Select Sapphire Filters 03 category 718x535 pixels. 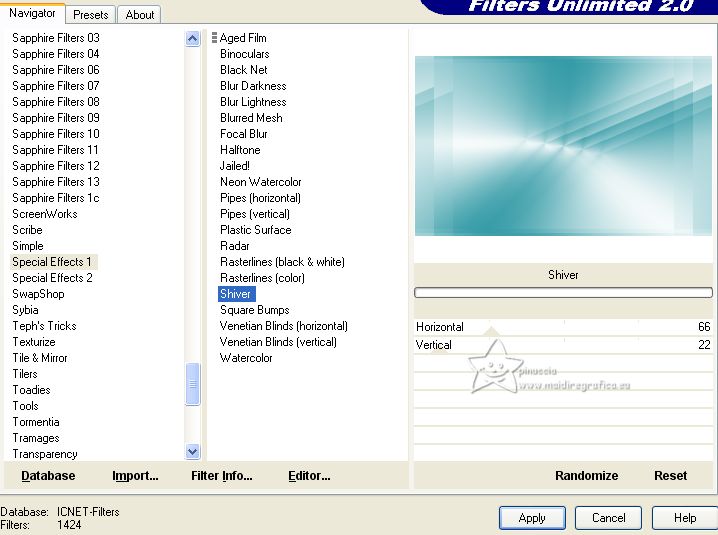[x=55, y=38]
